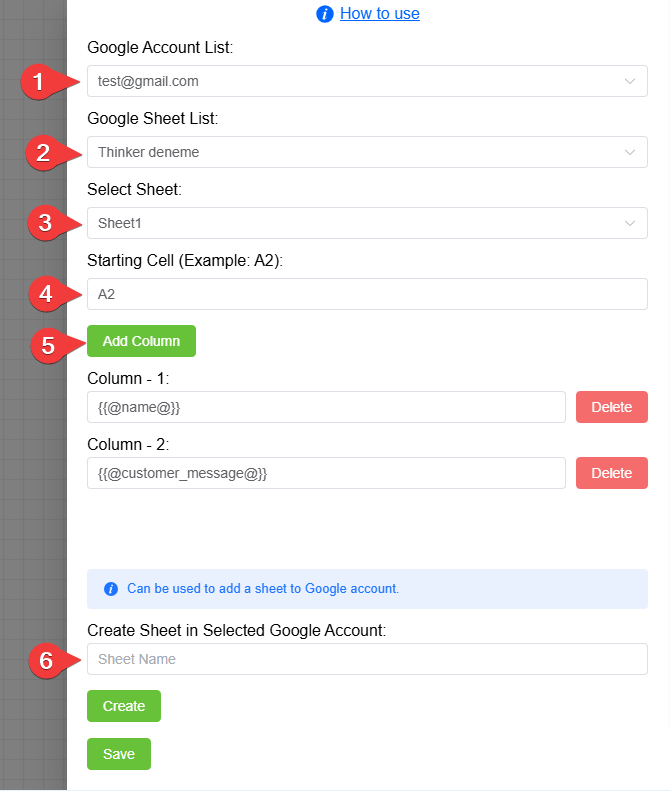The width and height of the screenshot is (670, 791).
Task: Focus the Column 2 customer_message field
Action: coord(326,473)
